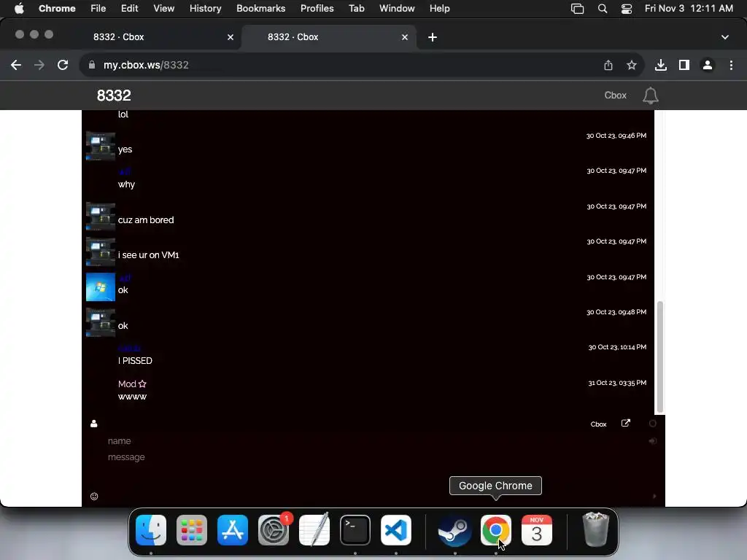Open Chrome profile avatar menu
This screenshot has width=747, height=560.
(708, 65)
